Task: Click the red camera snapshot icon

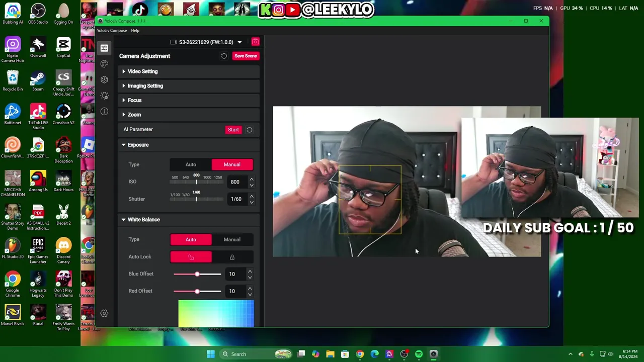Action: (255, 42)
